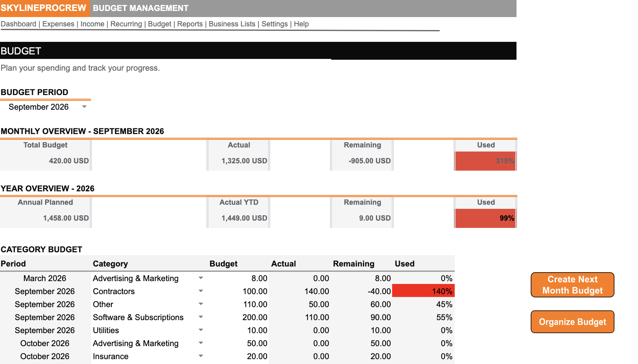Select Annual Planned 1,458.00 USD value
The width and height of the screenshot is (638, 364).
tap(66, 218)
